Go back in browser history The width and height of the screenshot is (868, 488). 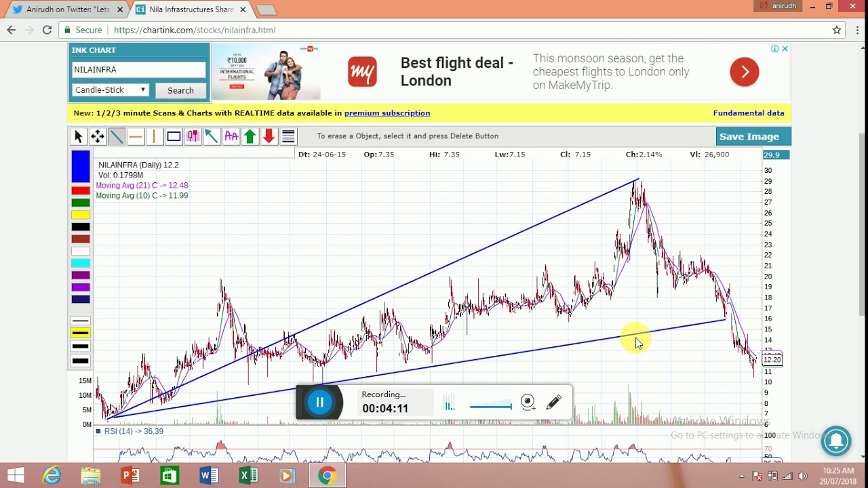click(12, 30)
